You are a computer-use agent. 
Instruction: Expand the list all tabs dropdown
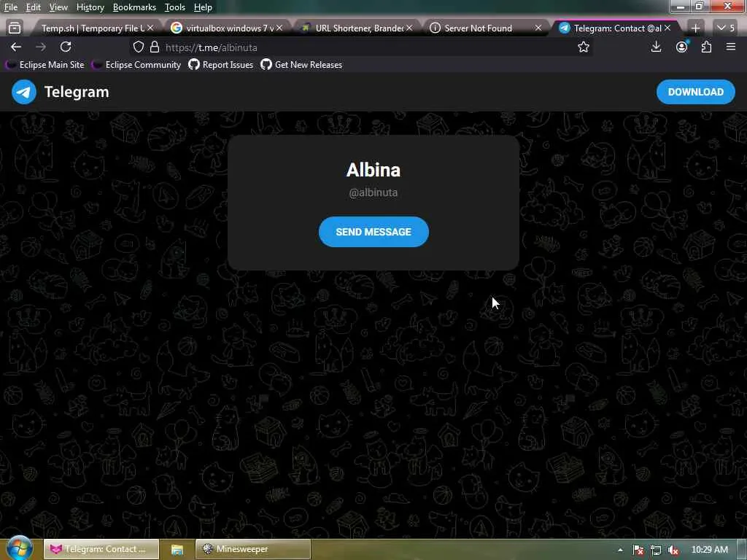pyautogui.click(x=726, y=28)
